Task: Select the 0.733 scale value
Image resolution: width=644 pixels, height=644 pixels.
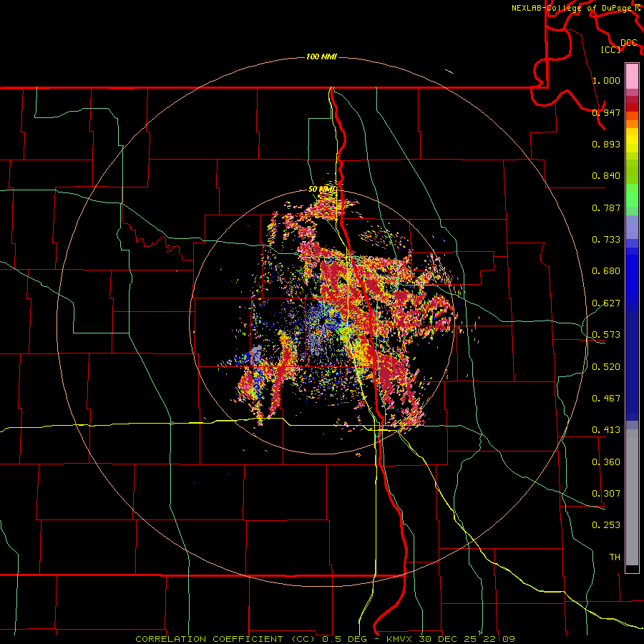Action: coord(606,240)
